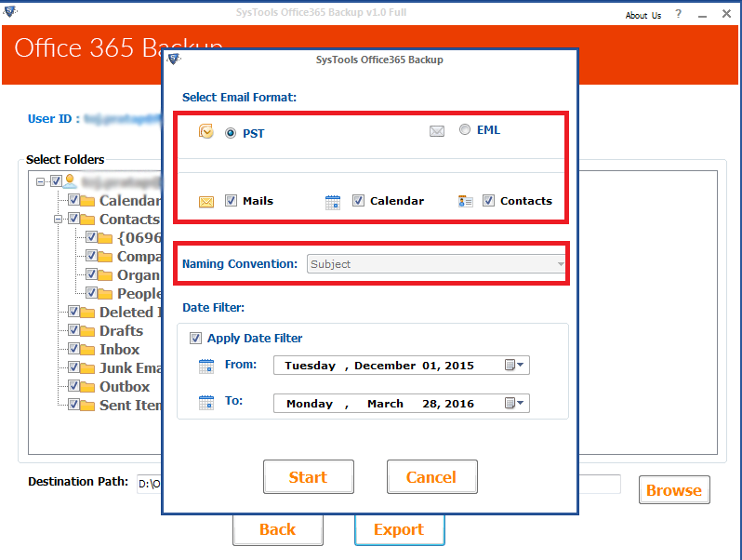742x560 pixels.
Task: Click the From date calendar icon
Action: click(206, 366)
